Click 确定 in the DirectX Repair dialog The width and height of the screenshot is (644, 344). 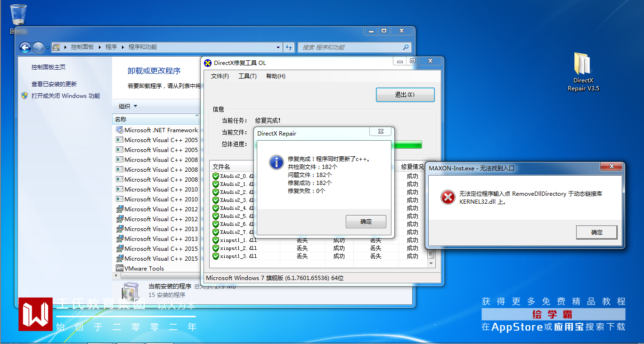pyautogui.click(x=366, y=222)
